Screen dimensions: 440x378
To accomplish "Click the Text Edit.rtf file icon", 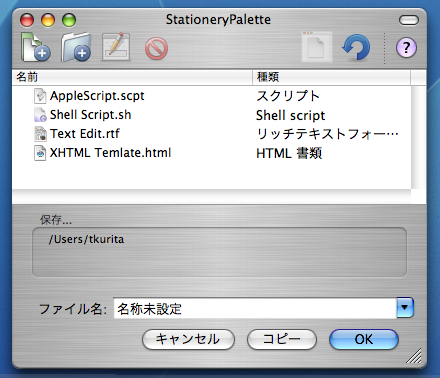I will [40, 134].
